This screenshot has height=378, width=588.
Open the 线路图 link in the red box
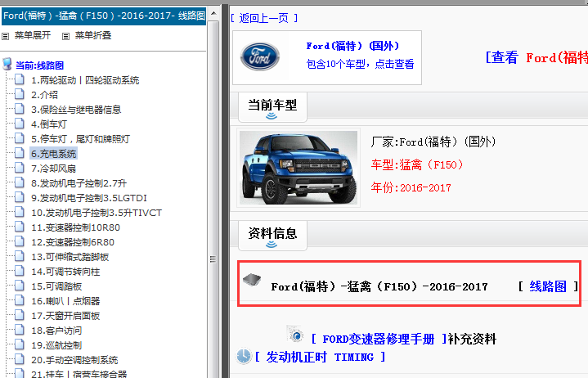pyautogui.click(x=548, y=286)
